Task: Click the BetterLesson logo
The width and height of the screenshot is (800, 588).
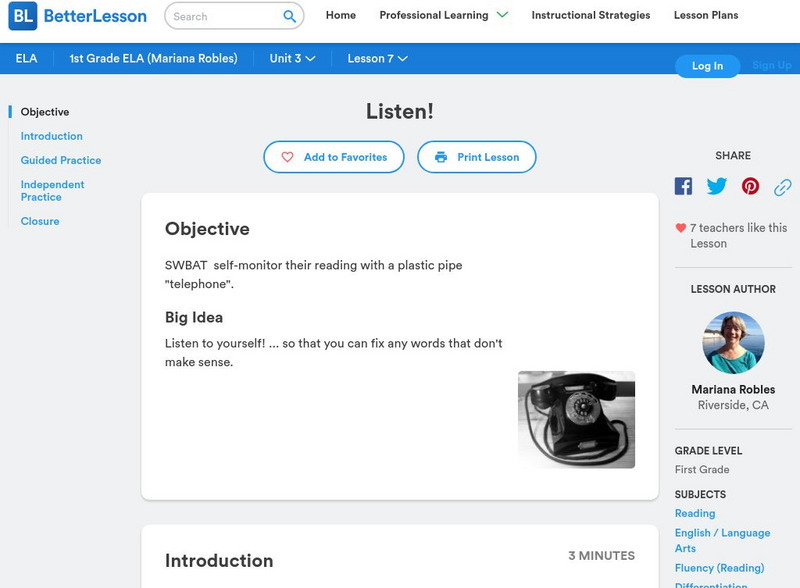Action: click(x=78, y=16)
